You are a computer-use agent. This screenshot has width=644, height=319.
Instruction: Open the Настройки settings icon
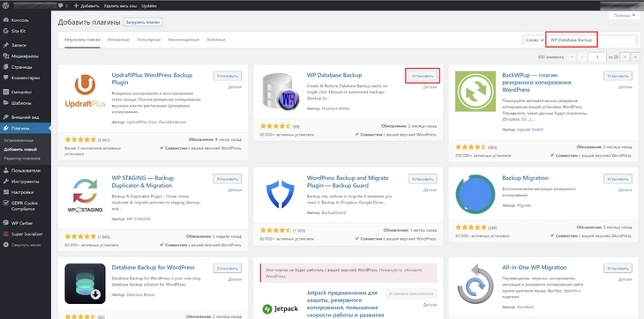pyautogui.click(x=6, y=192)
